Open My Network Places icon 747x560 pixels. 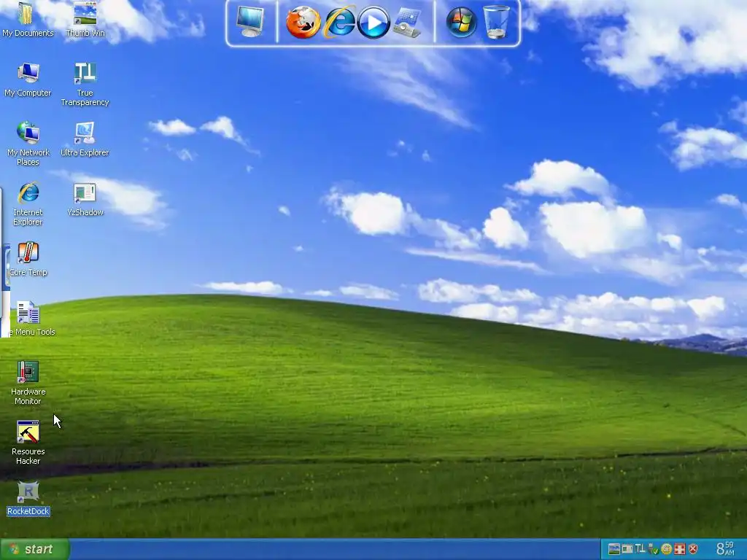tap(28, 144)
